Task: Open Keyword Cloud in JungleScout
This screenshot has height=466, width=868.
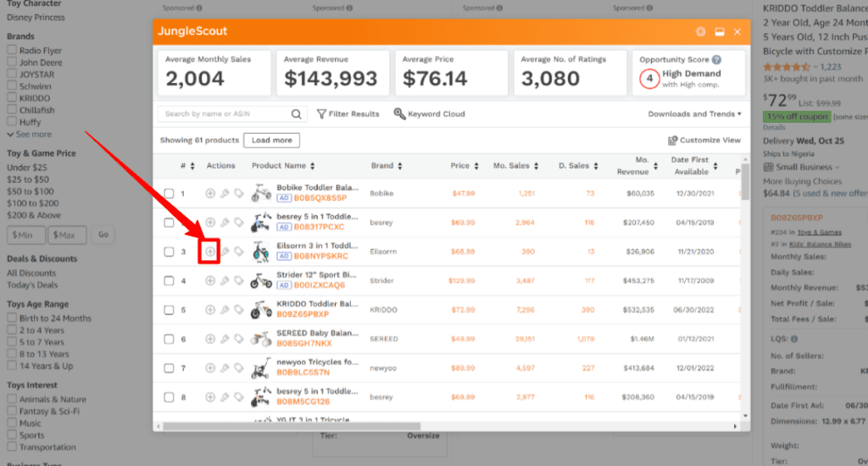Action: [429, 114]
